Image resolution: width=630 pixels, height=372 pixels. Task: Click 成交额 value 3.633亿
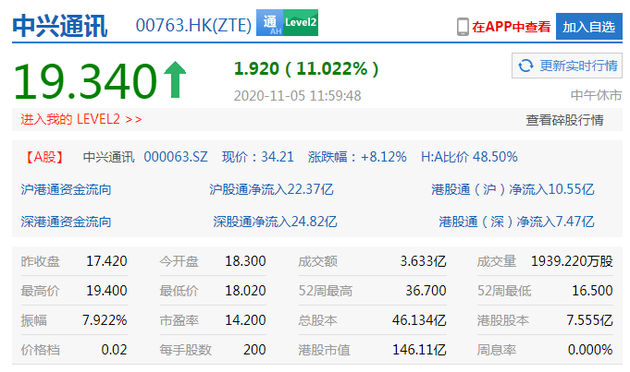423,261
